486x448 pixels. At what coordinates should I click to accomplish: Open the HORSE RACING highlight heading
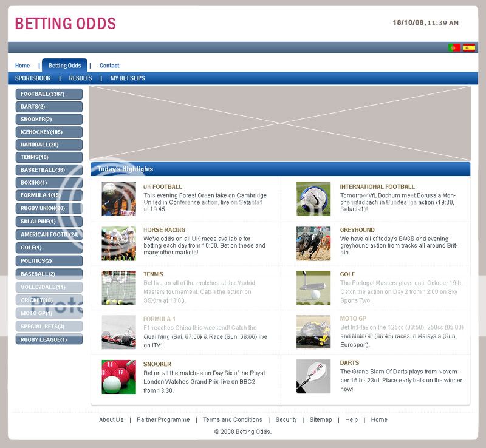click(x=164, y=230)
